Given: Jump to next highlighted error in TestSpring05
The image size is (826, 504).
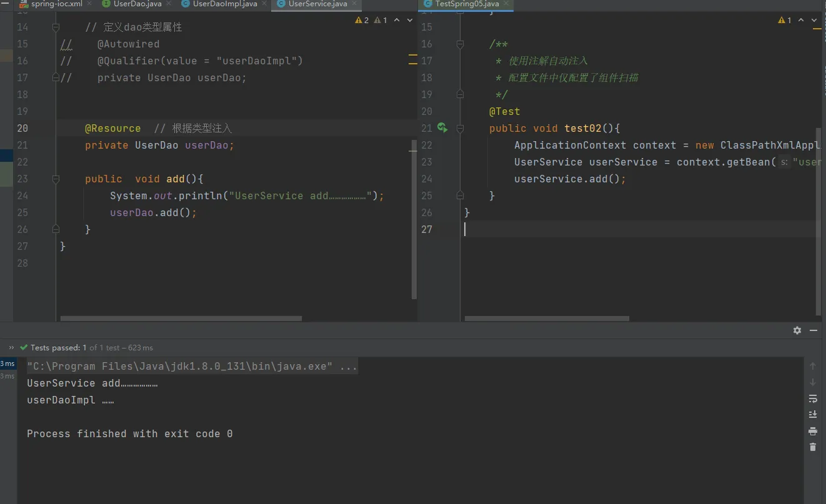Looking at the screenshot, I should click(x=814, y=21).
